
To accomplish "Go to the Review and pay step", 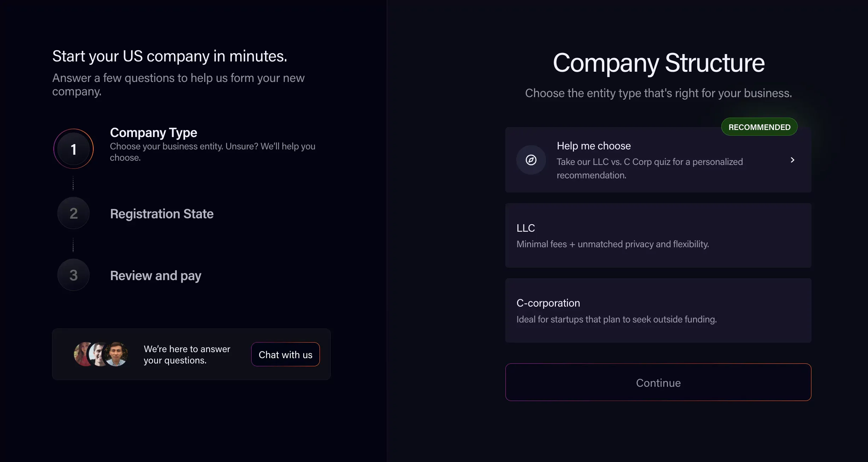I will click(x=156, y=276).
